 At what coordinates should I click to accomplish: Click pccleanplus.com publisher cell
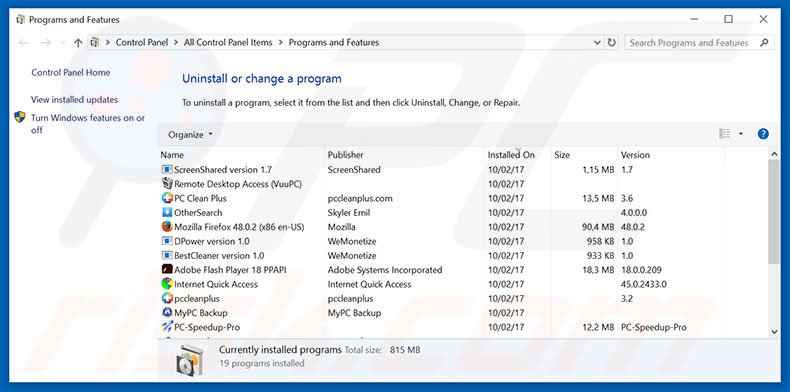(x=360, y=198)
